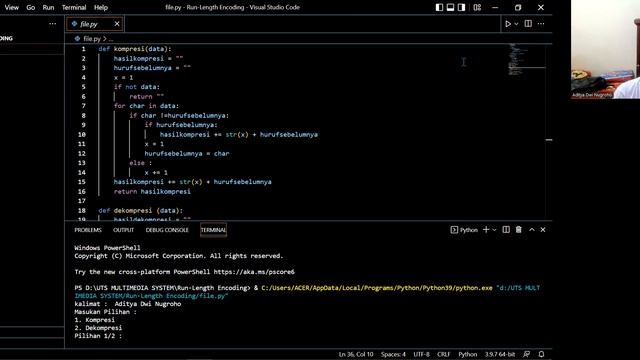The image size is (640, 360).
Task: Click the python.exe path in terminal
Action: coord(377,288)
